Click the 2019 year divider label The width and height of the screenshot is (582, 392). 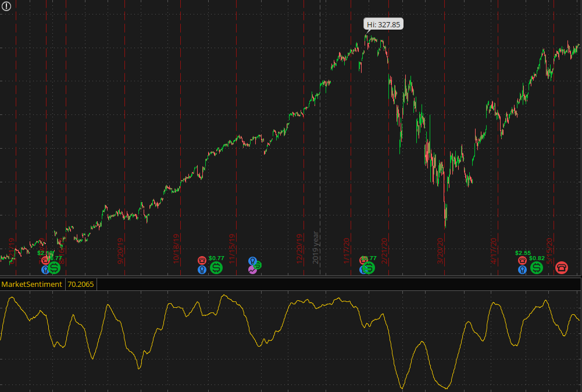point(316,247)
